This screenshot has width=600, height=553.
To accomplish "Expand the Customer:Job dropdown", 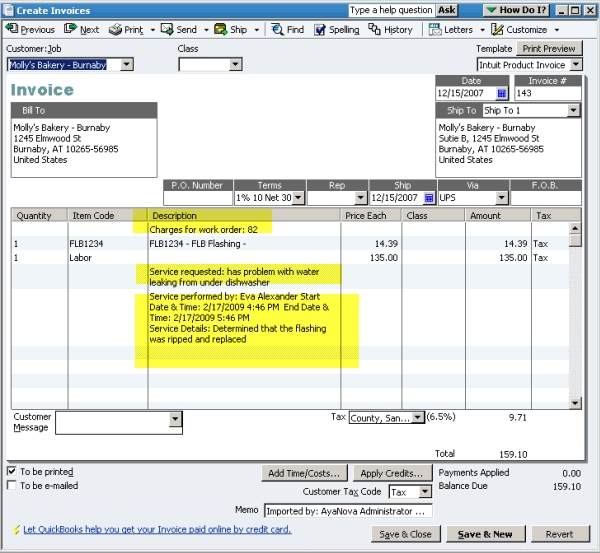I will (x=127, y=64).
